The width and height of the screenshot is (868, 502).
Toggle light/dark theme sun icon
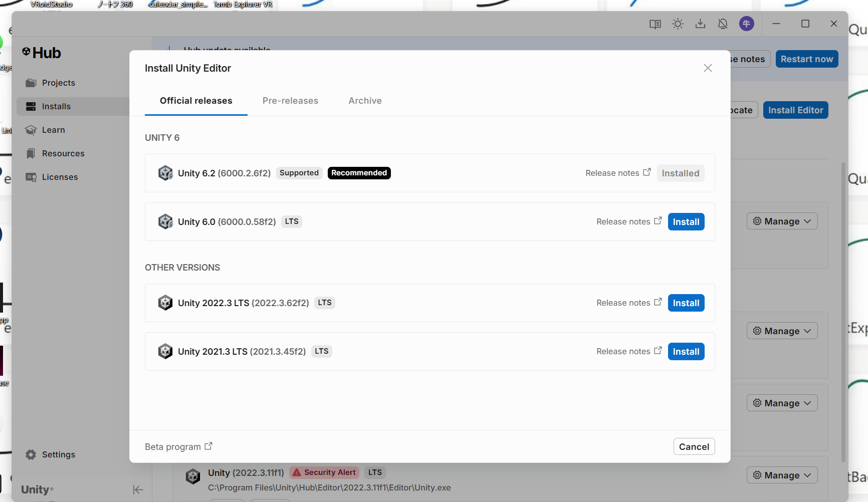point(678,24)
